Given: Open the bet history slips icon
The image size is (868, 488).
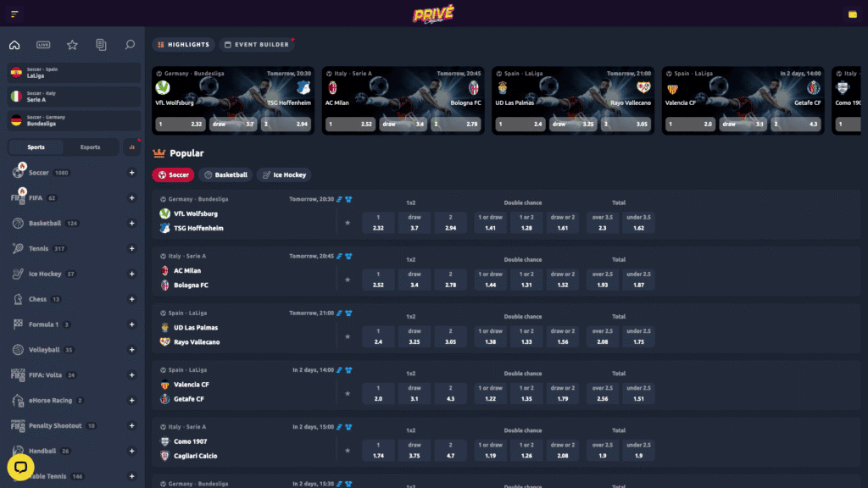Looking at the screenshot, I should pos(101,45).
